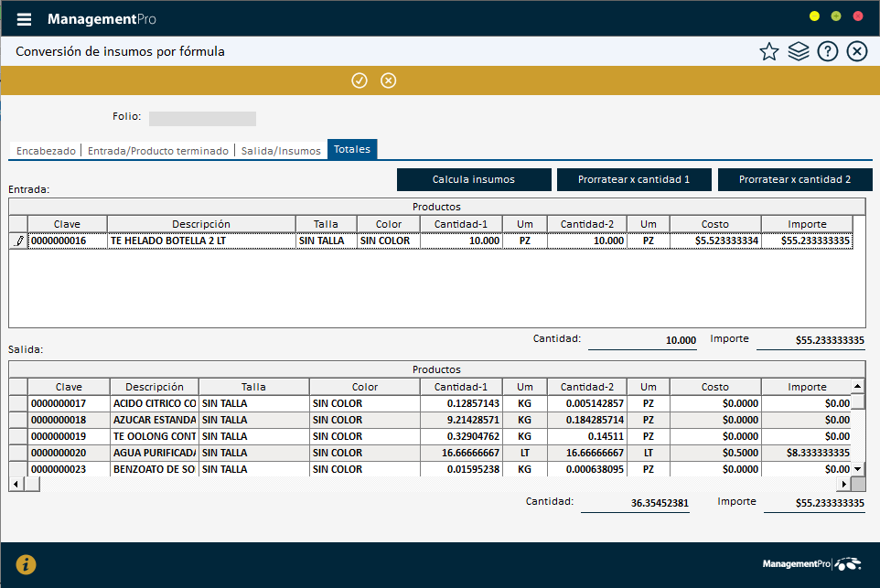The height and width of the screenshot is (588, 880).
Task: Click Cantidad-1 value 16.66666667
Action: [461, 453]
